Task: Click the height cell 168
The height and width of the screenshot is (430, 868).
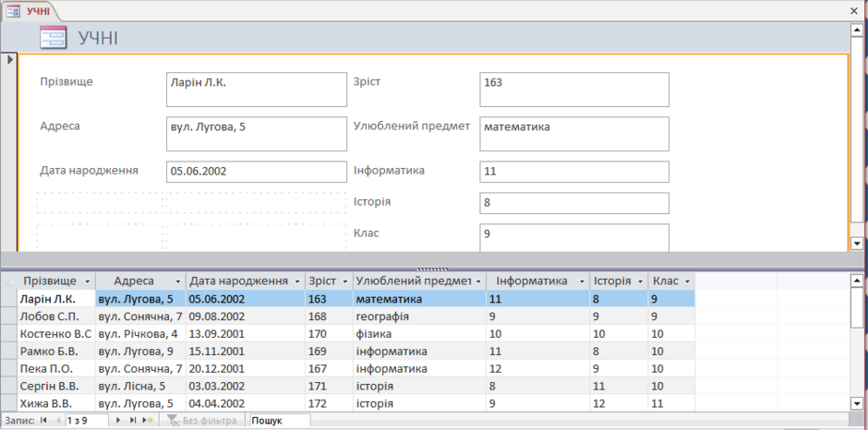Action: tap(329, 317)
